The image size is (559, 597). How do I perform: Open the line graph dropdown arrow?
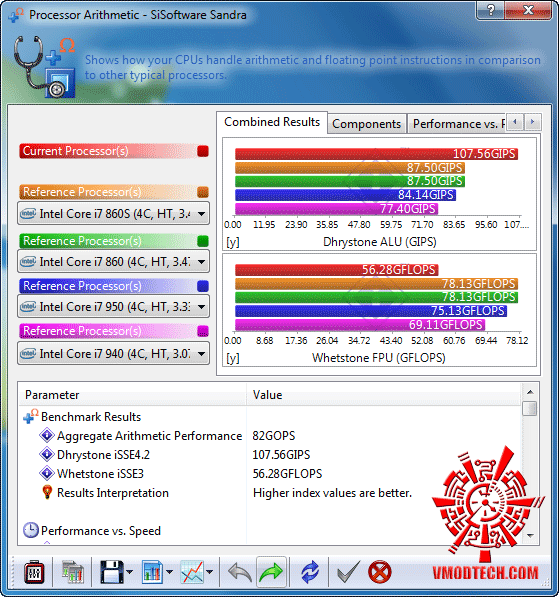click(209, 571)
